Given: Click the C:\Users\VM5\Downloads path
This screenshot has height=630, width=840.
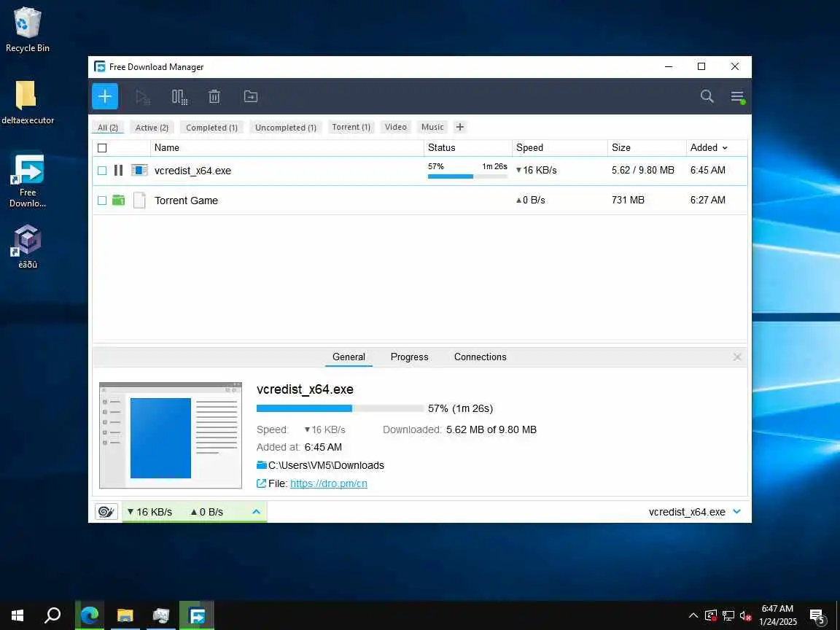Looking at the screenshot, I should click(326, 465).
